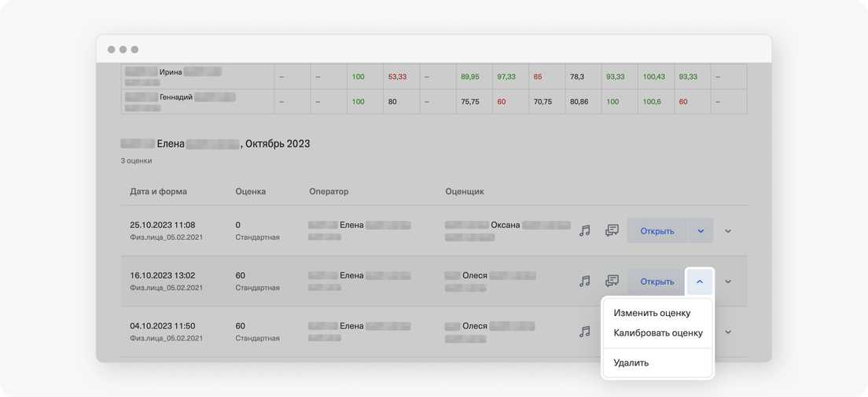Click the 89,95 value in Ирина's row

[x=470, y=76]
